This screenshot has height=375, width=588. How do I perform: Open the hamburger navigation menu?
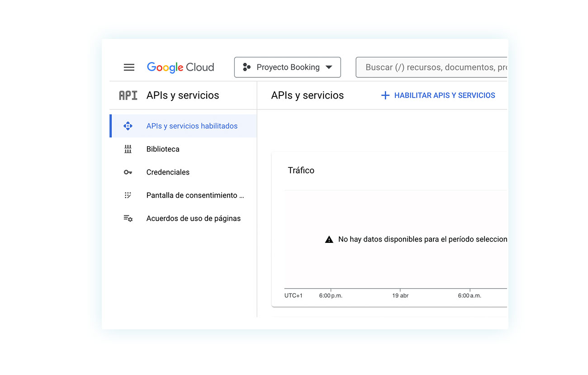[129, 67]
